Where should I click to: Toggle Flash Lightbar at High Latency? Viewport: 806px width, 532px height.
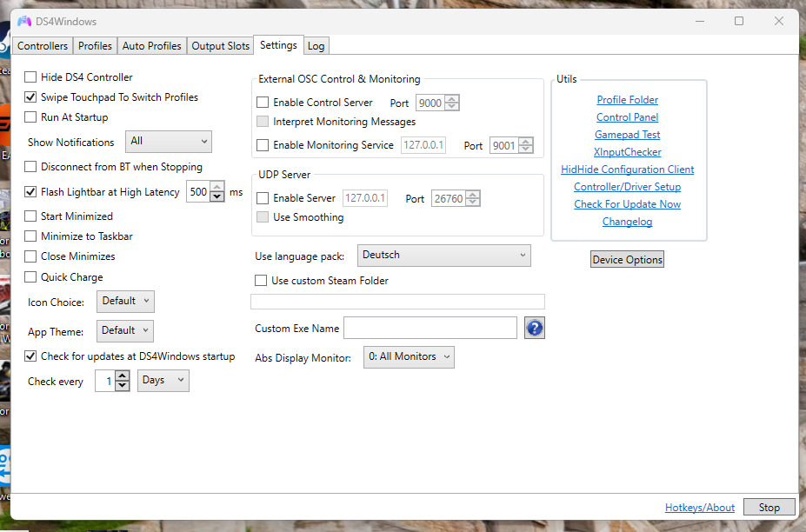30,192
